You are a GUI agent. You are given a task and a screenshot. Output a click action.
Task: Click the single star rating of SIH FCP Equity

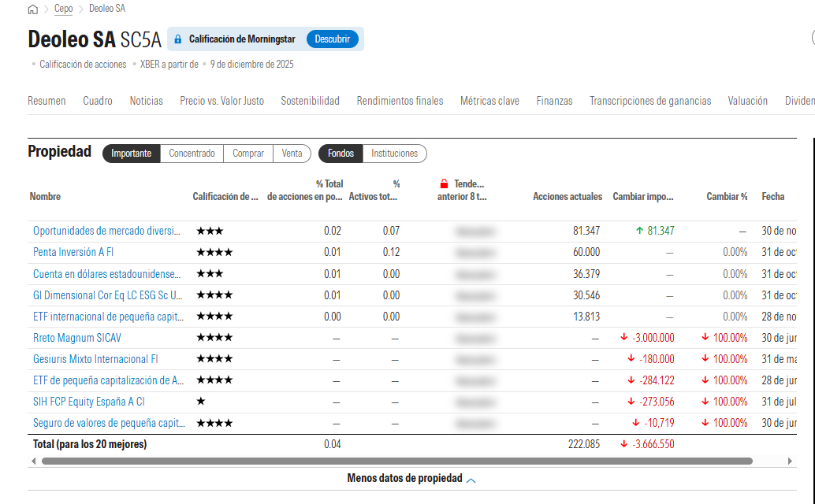(201, 402)
